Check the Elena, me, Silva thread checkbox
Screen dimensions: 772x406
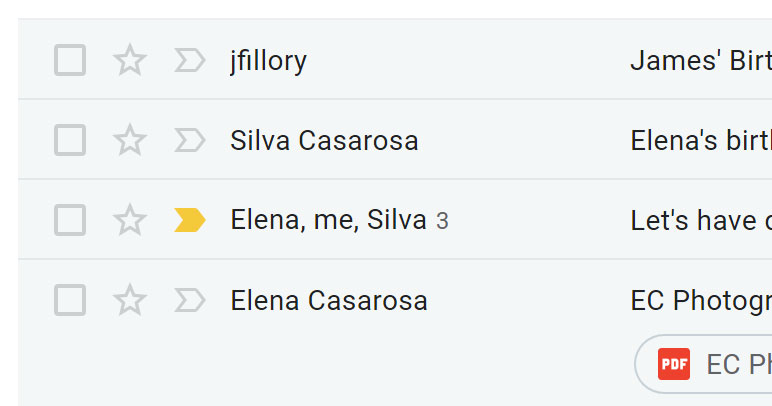pos(70,220)
